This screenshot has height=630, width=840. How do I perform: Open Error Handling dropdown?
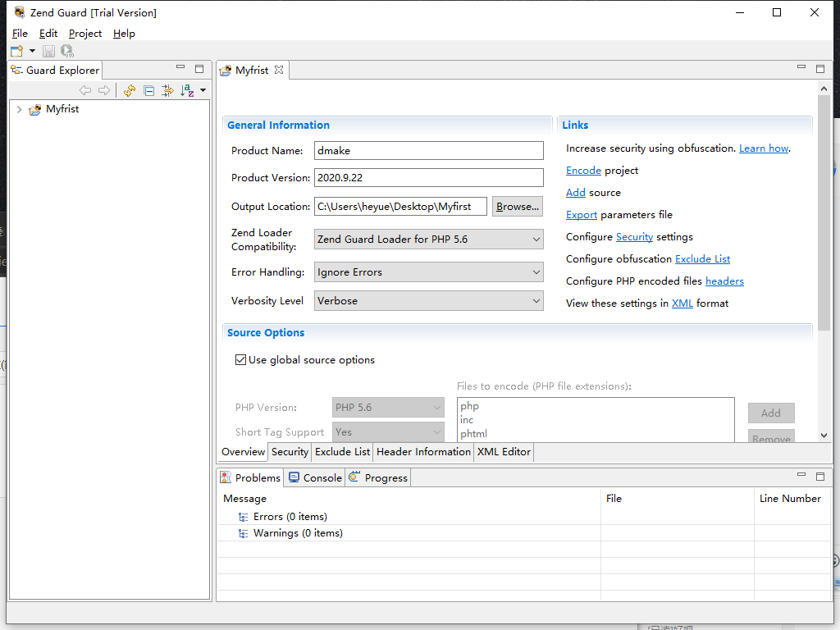pyautogui.click(x=428, y=272)
